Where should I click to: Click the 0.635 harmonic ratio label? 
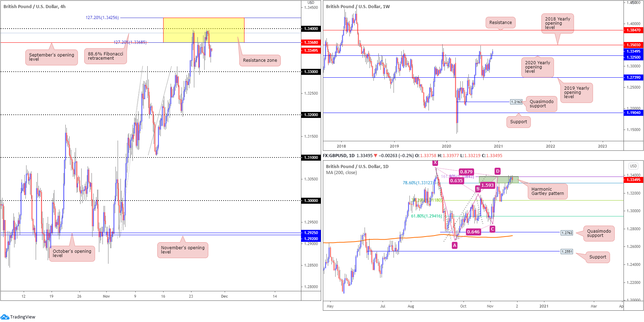click(456, 181)
